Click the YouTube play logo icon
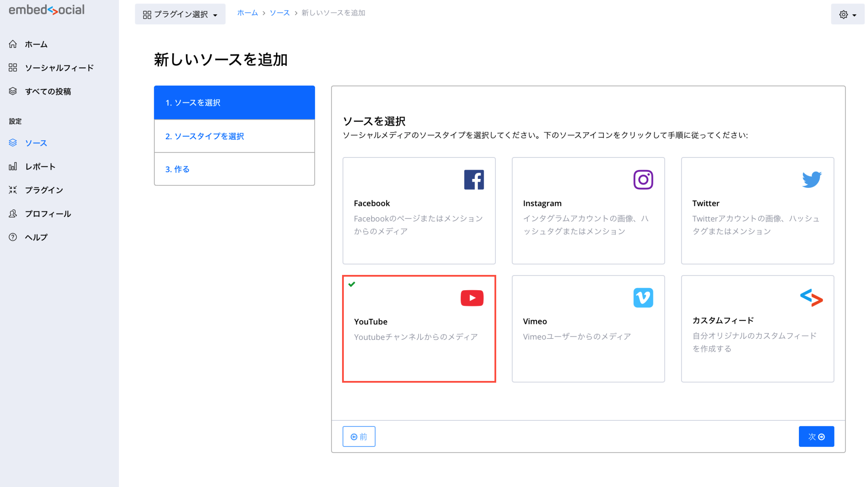This screenshot has width=868, height=487. coord(472,298)
